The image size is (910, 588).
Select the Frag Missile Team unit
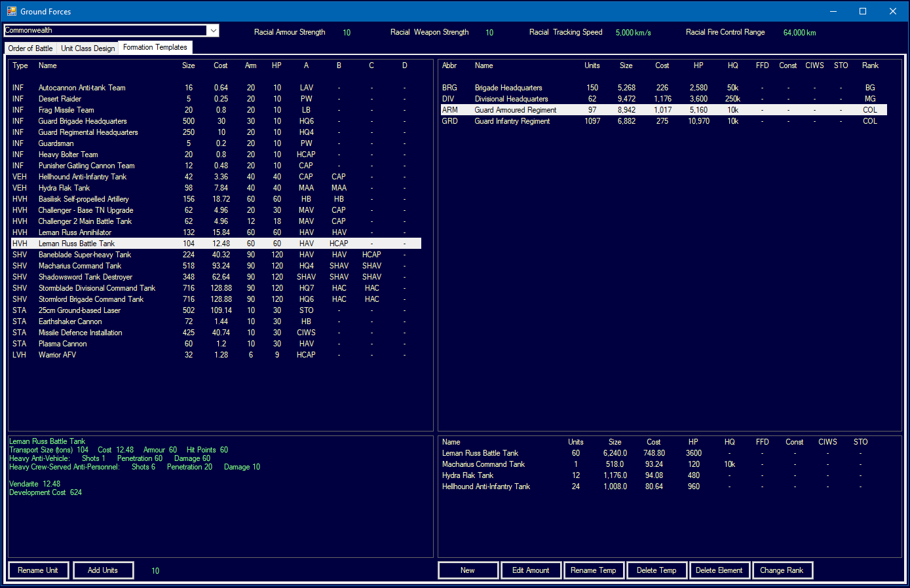[216, 110]
